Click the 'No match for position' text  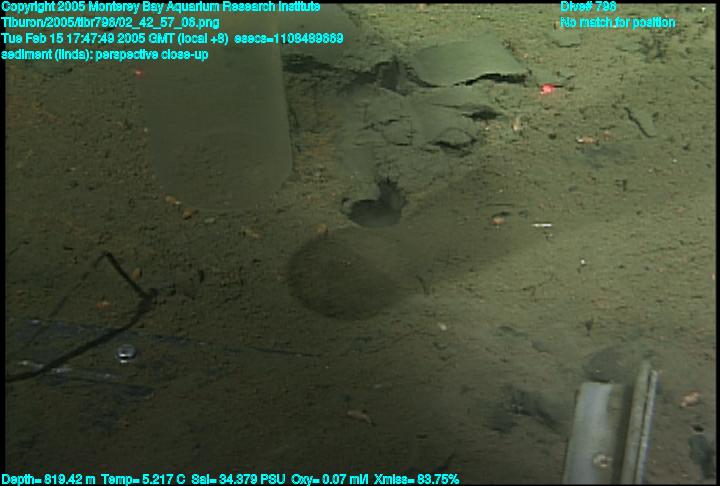click(617, 22)
